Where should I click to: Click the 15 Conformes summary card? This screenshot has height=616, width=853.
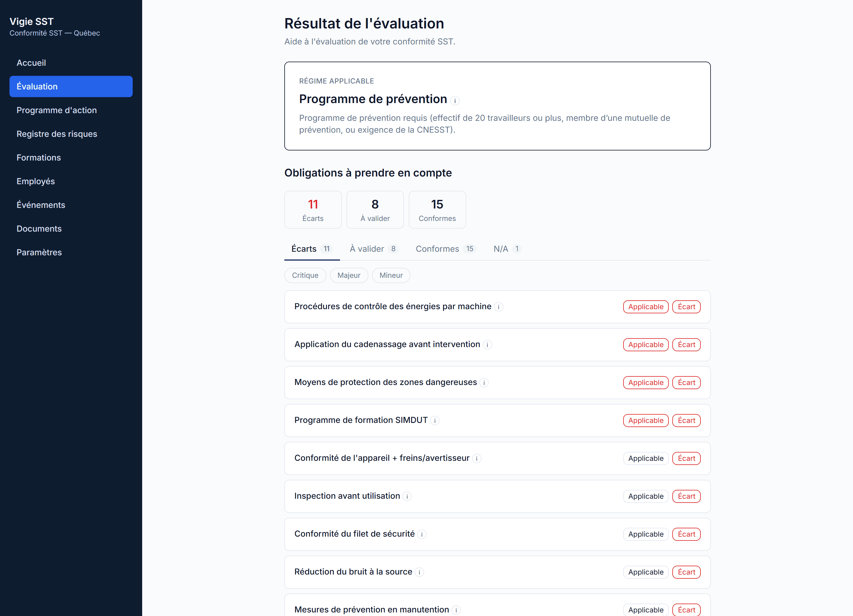tap(437, 209)
